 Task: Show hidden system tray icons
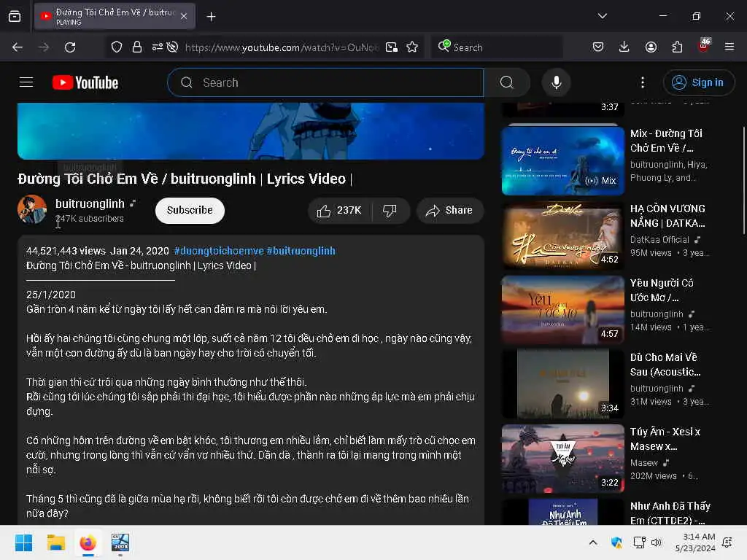[x=592, y=542]
